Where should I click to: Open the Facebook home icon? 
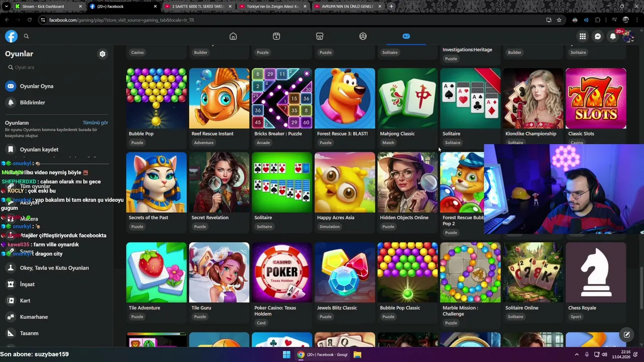(x=233, y=36)
